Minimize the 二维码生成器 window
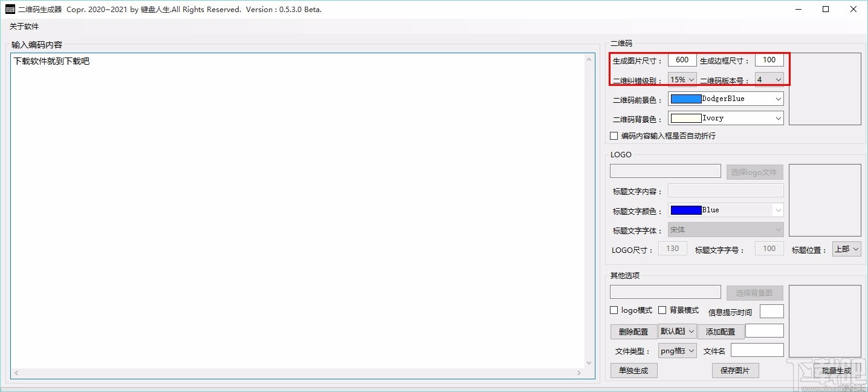This screenshot has width=868, height=392. point(798,9)
